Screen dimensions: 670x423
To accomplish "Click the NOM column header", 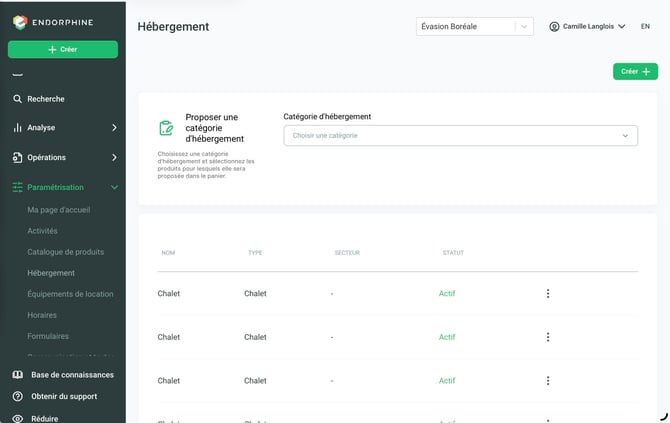I will [x=168, y=253].
